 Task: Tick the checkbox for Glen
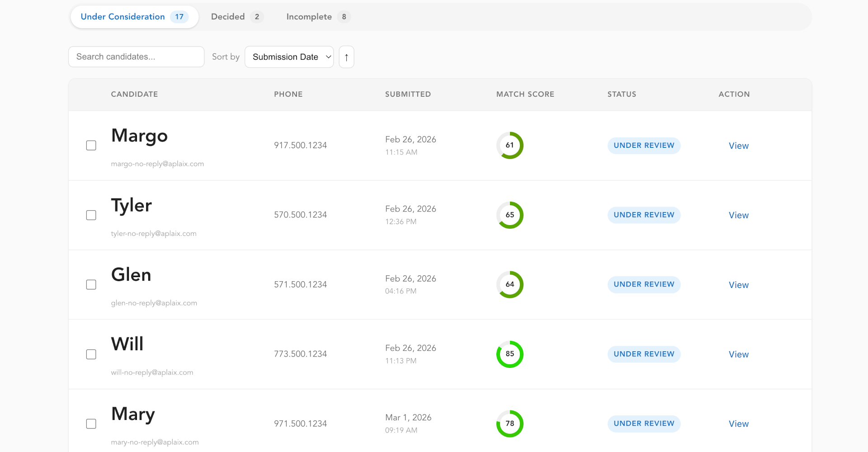91,285
